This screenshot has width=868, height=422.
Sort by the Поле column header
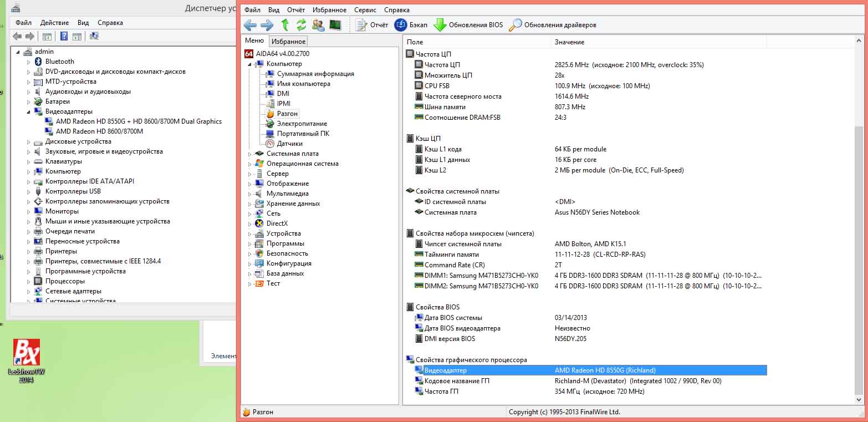477,42
